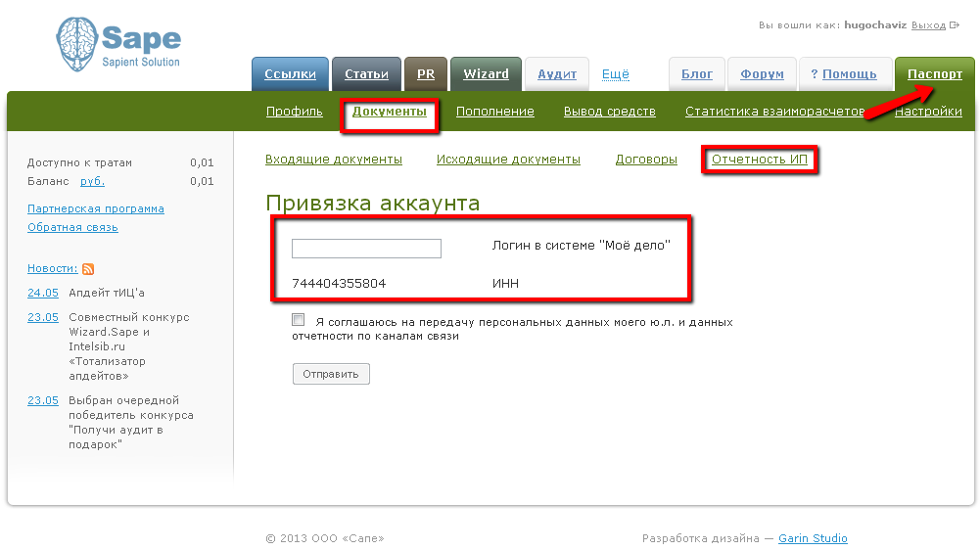Click the Выход logout link
Viewport: 980px width, 551px height.
pyautogui.click(x=928, y=25)
